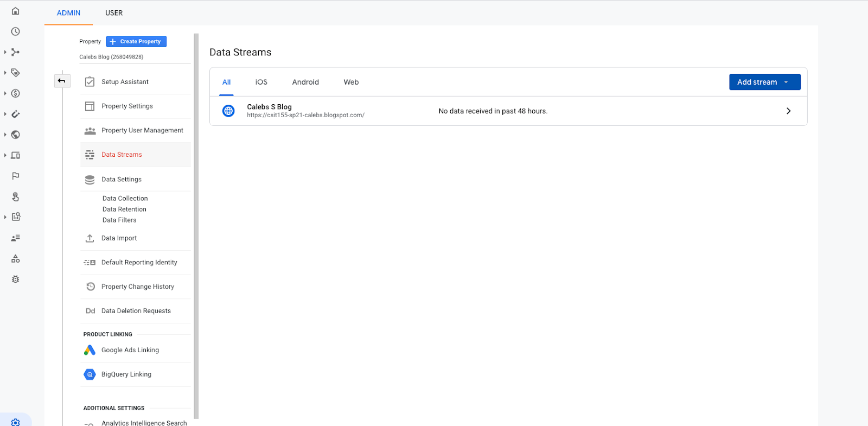Click the Create Property button
This screenshot has width=868, height=426.
point(136,42)
